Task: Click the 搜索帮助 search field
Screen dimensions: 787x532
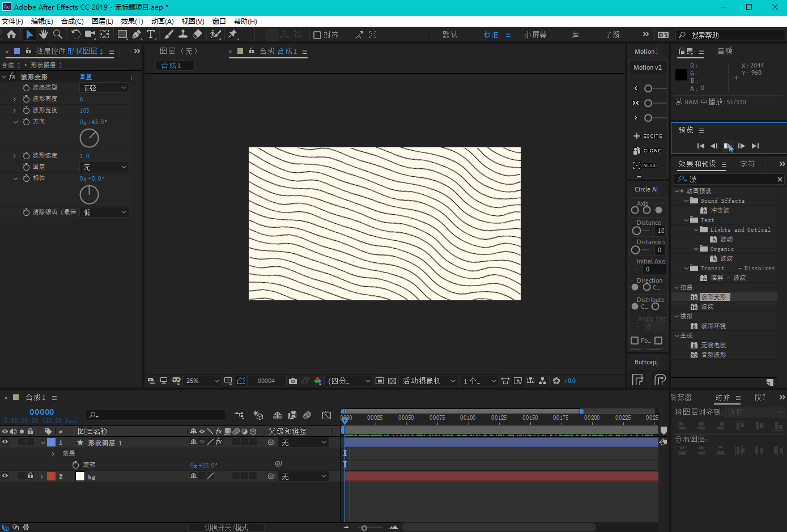Action: click(x=731, y=35)
